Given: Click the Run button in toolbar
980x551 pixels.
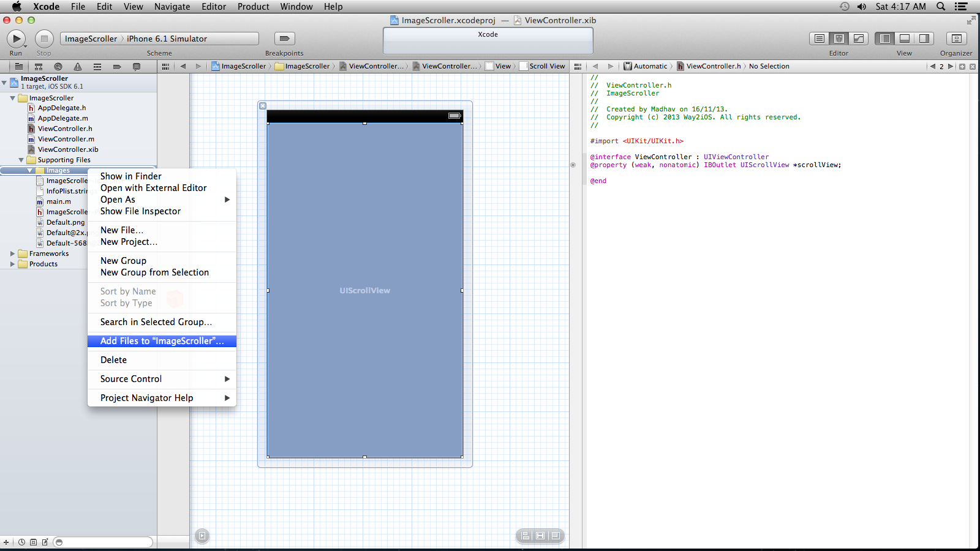Looking at the screenshot, I should (15, 39).
